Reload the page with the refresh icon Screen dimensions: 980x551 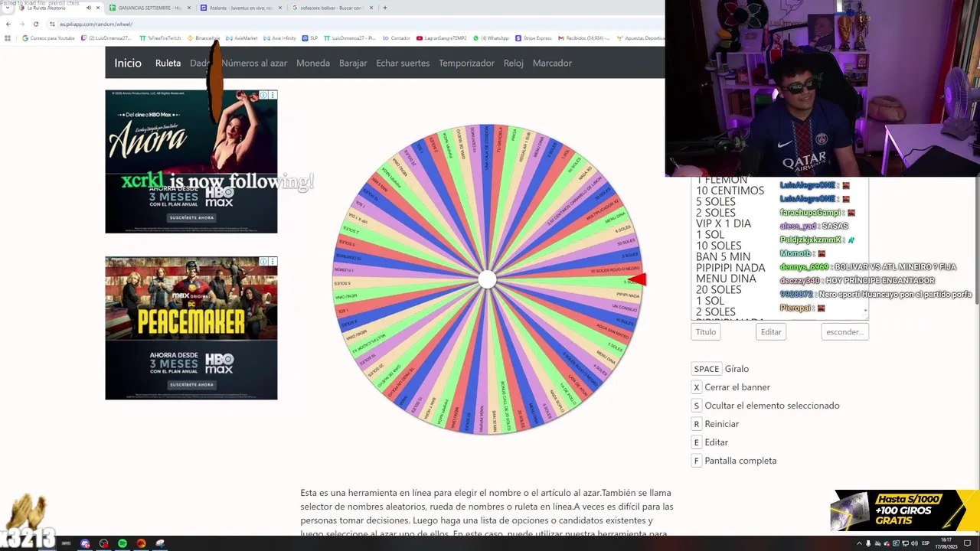35,24
